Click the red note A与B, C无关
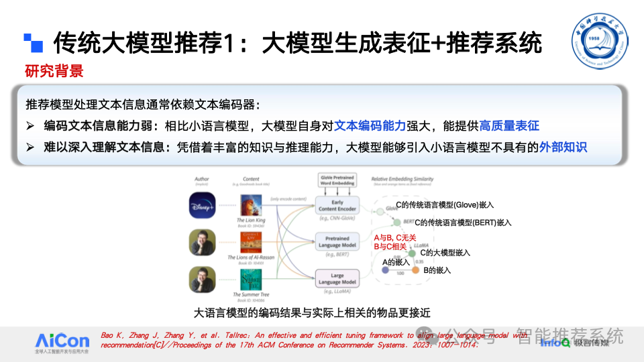 coord(394,237)
